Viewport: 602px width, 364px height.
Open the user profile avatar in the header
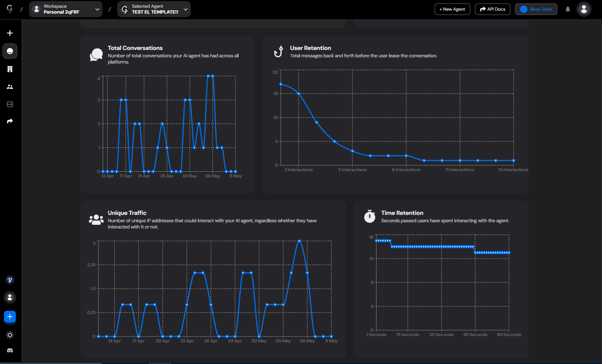tap(584, 9)
